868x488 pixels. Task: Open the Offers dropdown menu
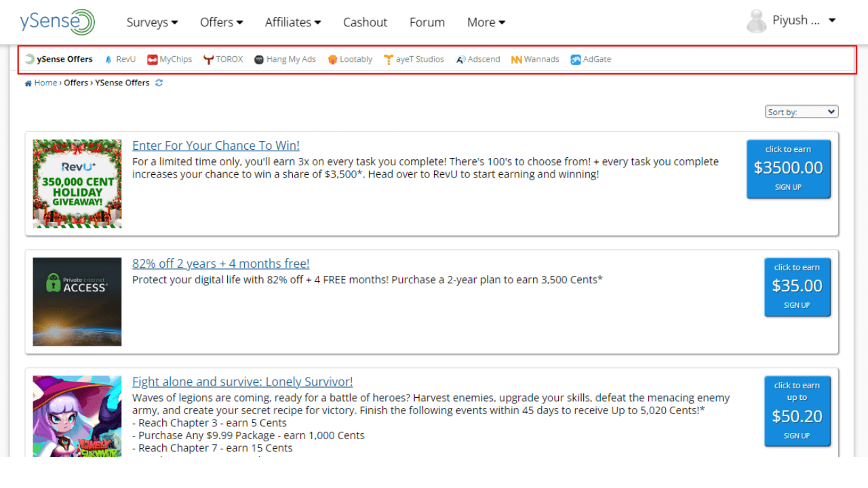[x=221, y=22]
